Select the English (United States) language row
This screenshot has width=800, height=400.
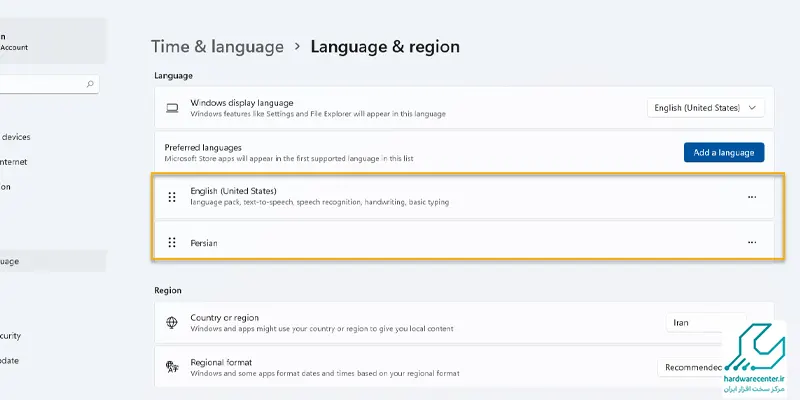(464, 197)
